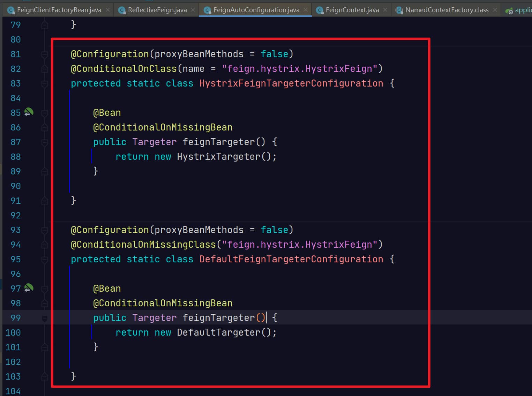Image resolution: width=532 pixels, height=396 pixels.
Task: Click the HystrixFeignTargeterConfiguration class name
Action: click(291, 83)
